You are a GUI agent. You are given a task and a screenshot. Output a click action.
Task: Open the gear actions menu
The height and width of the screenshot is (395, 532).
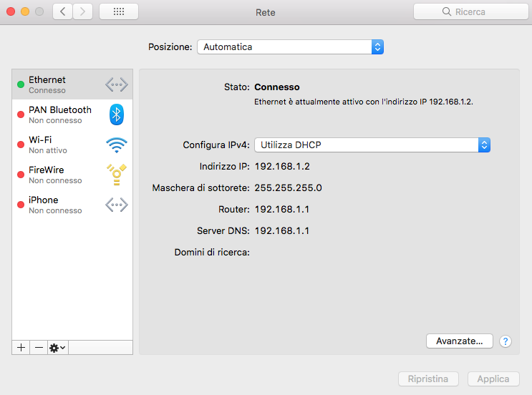click(x=57, y=347)
